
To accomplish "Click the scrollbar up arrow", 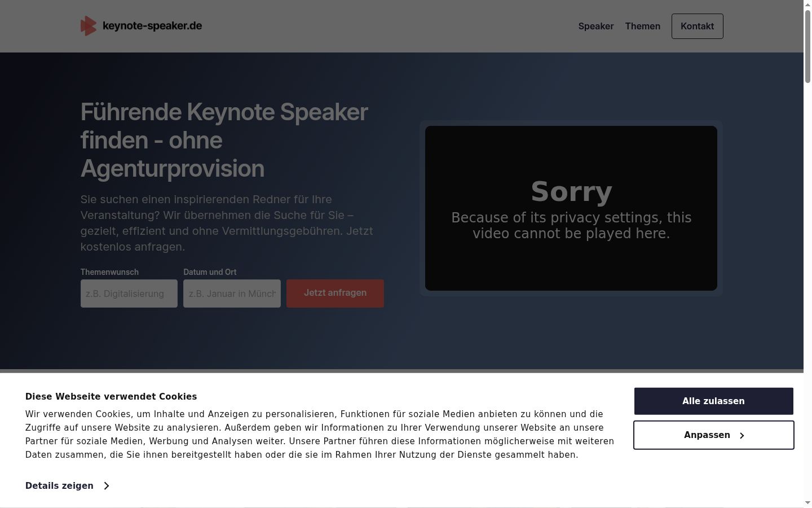I will [x=807, y=5].
